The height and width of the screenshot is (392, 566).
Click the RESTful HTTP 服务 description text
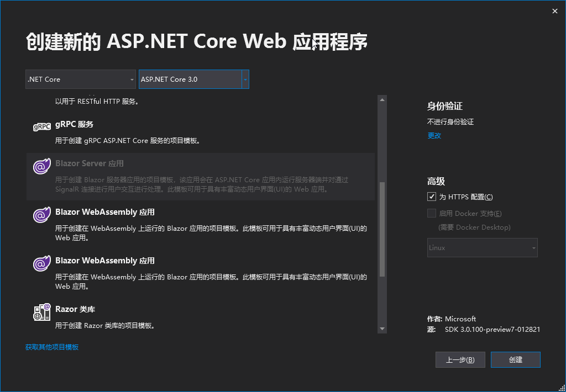(97, 102)
